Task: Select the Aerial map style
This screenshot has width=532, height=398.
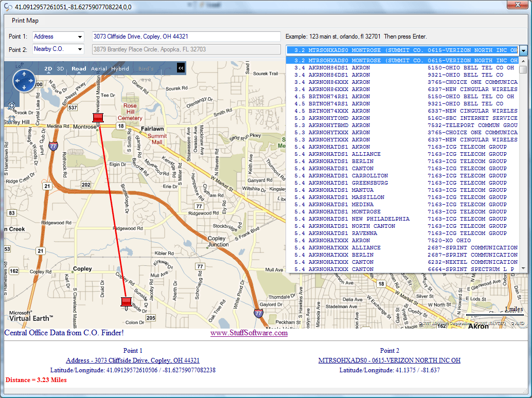Action: tap(99, 68)
